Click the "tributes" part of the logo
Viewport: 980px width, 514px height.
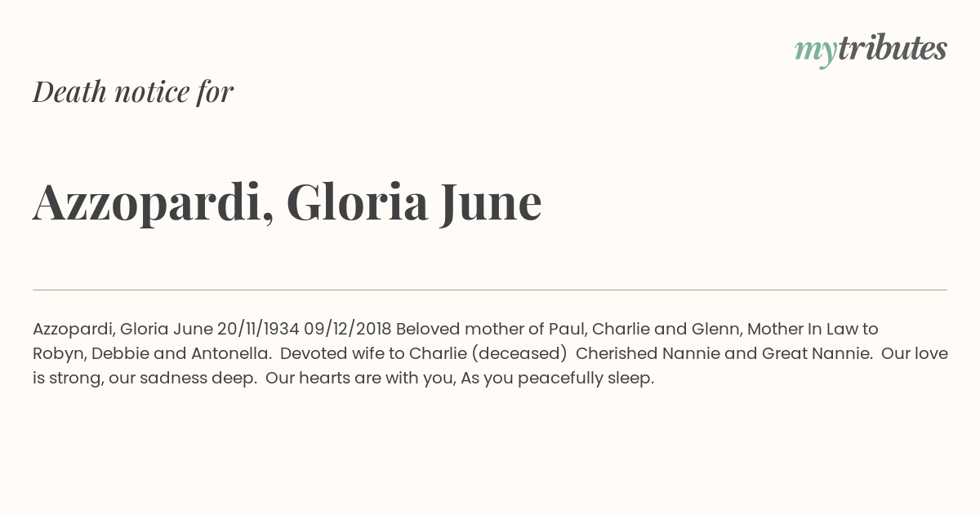(893, 48)
